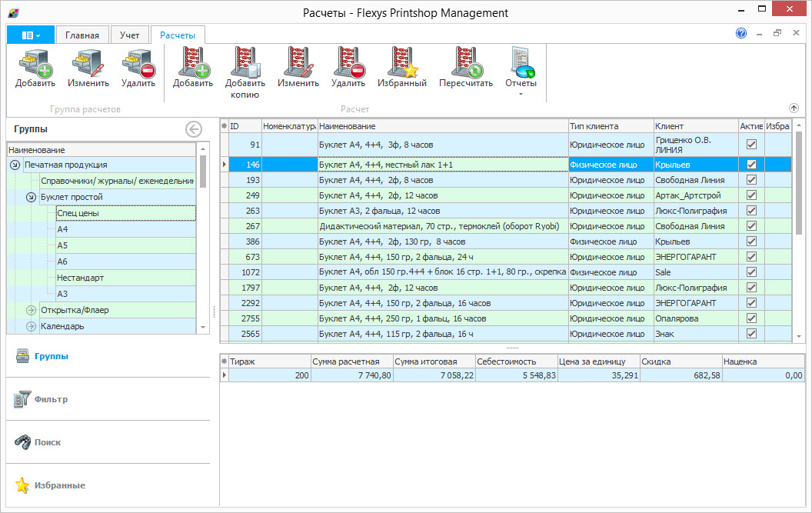
Task: Select the Нестандарт group in tree
Action: pos(126,277)
